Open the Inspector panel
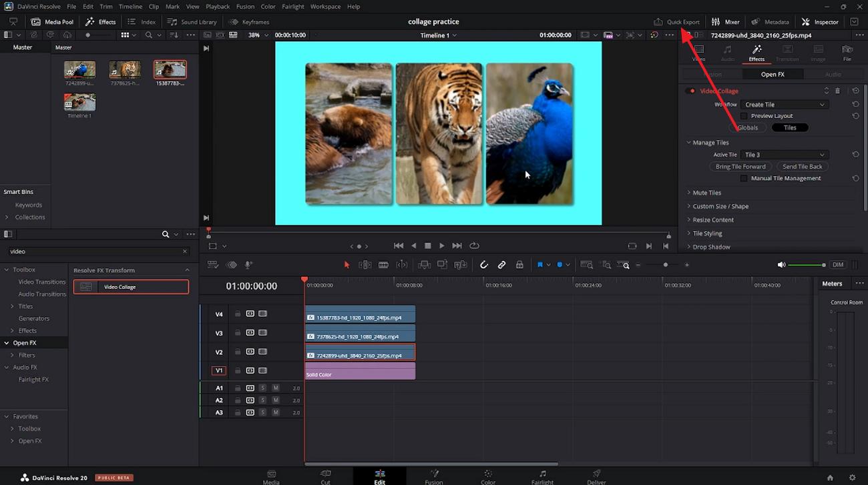The image size is (868, 485). [819, 21]
